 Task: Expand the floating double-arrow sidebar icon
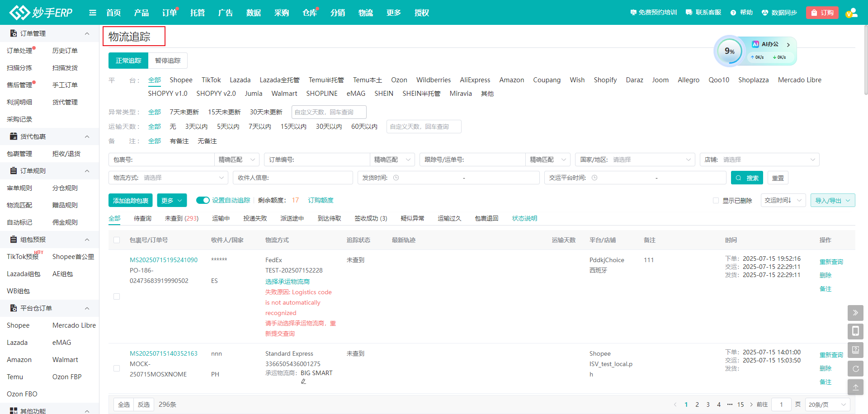pyautogui.click(x=855, y=313)
